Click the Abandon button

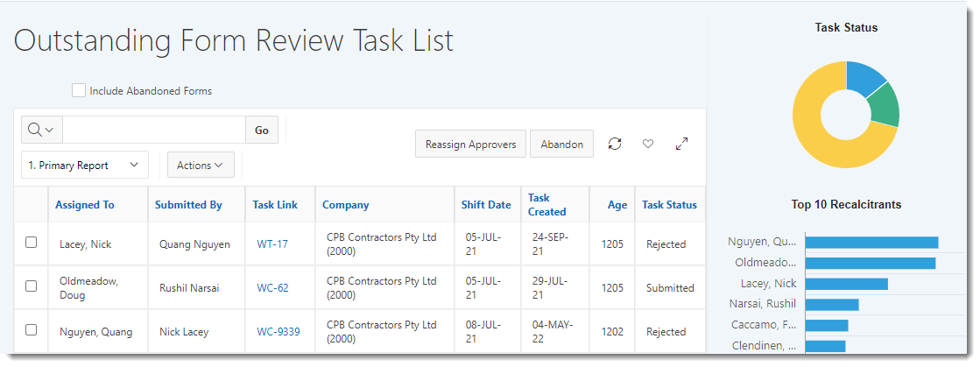(x=561, y=145)
